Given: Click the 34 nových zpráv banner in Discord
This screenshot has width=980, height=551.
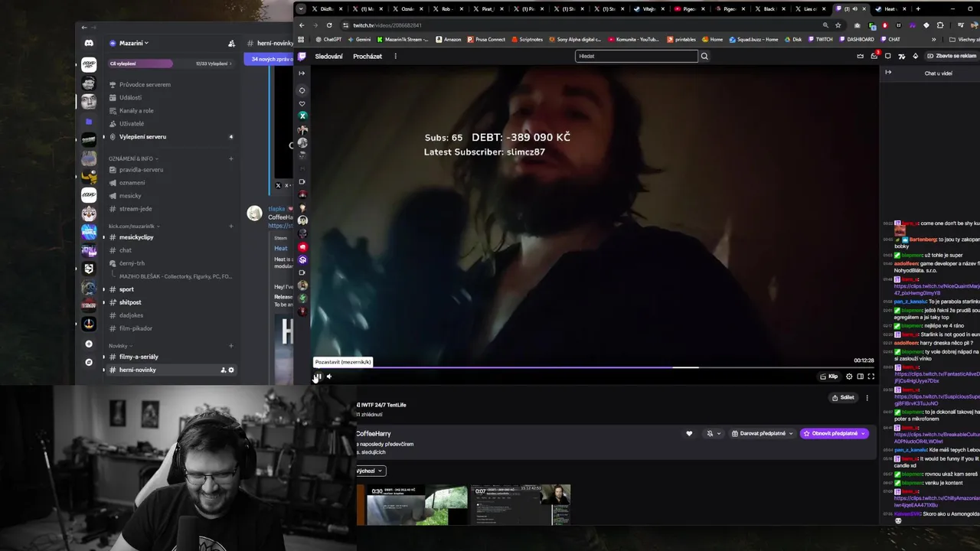Looking at the screenshot, I should [271, 59].
